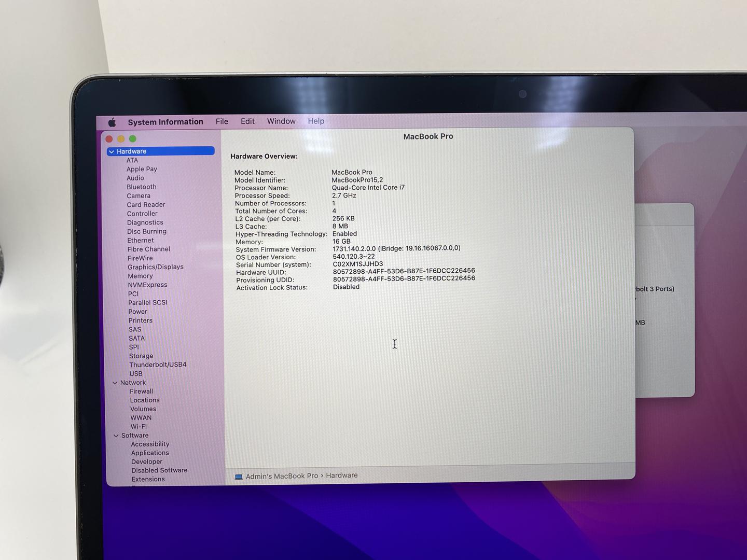Select Apple Pay in the sidebar
The height and width of the screenshot is (560, 747).
coord(142,169)
